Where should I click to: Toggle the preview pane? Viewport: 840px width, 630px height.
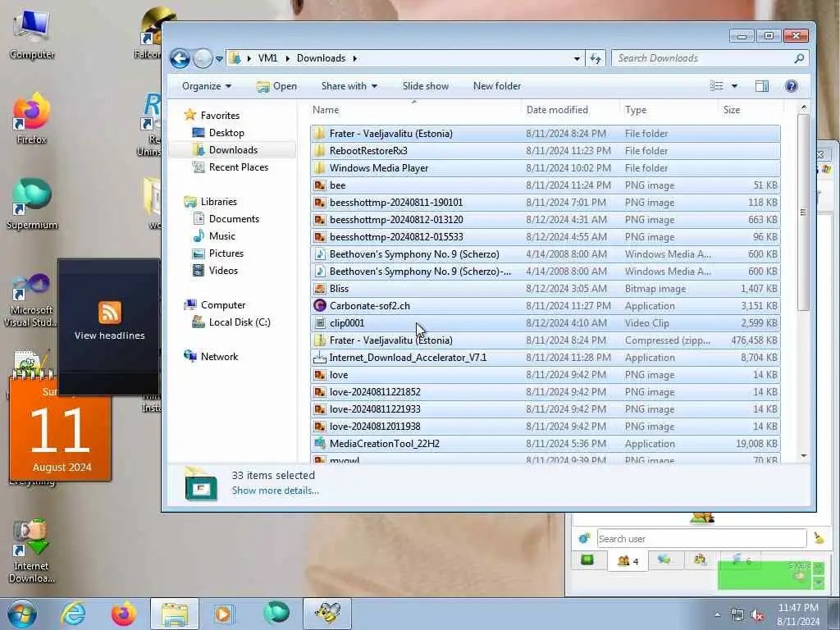[762, 86]
